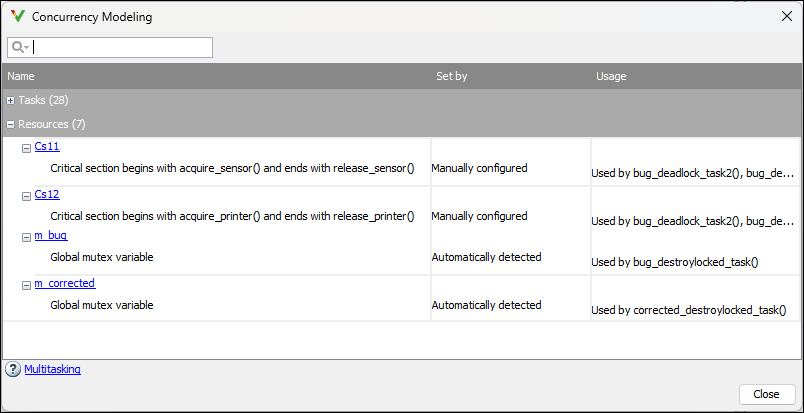The height and width of the screenshot is (413, 804).
Task: Collapse the Cs11 resource entry
Action: coord(26,148)
